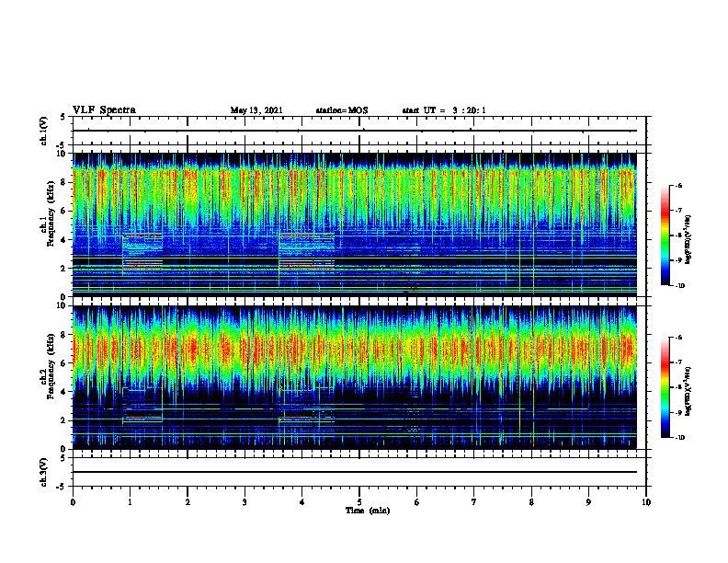Click time axis tick label "6"

click(x=417, y=502)
